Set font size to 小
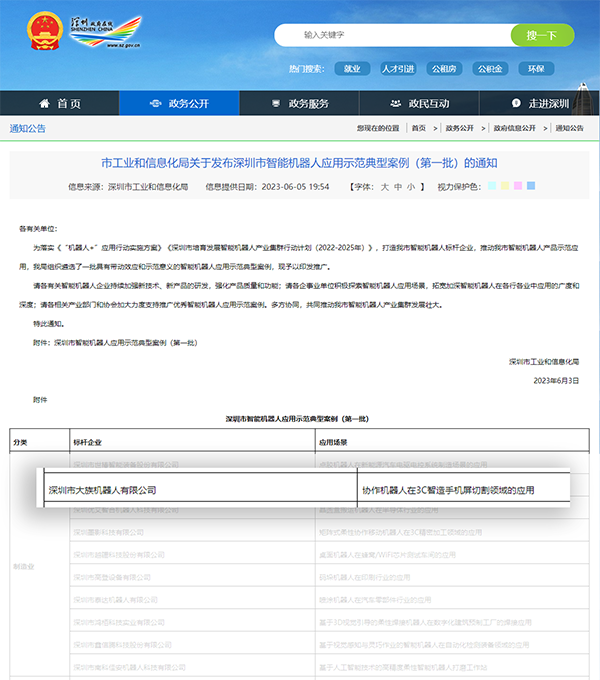 coord(409,186)
